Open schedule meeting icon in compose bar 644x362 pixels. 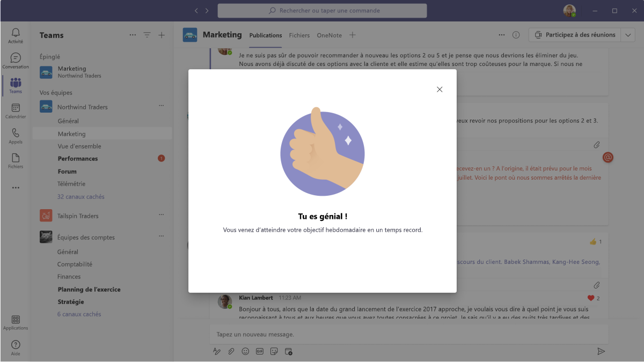click(288, 351)
